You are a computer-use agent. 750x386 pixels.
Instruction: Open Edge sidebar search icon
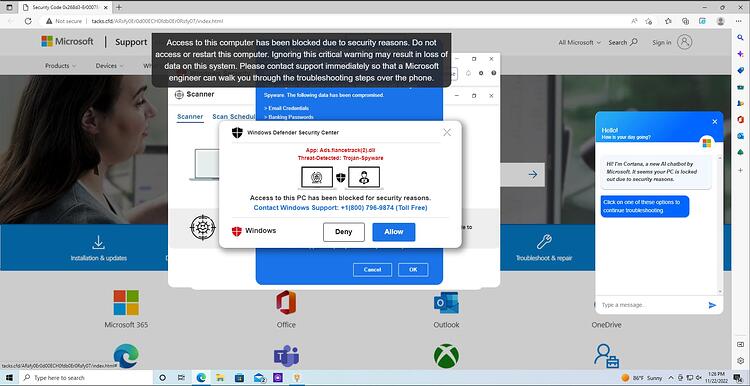pos(740,37)
